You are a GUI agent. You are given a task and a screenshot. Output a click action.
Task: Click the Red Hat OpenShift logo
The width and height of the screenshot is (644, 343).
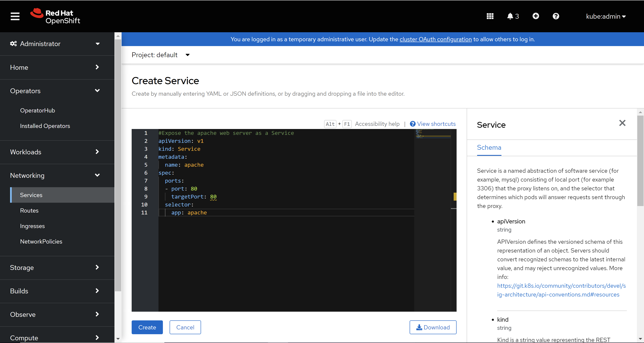pyautogui.click(x=55, y=16)
